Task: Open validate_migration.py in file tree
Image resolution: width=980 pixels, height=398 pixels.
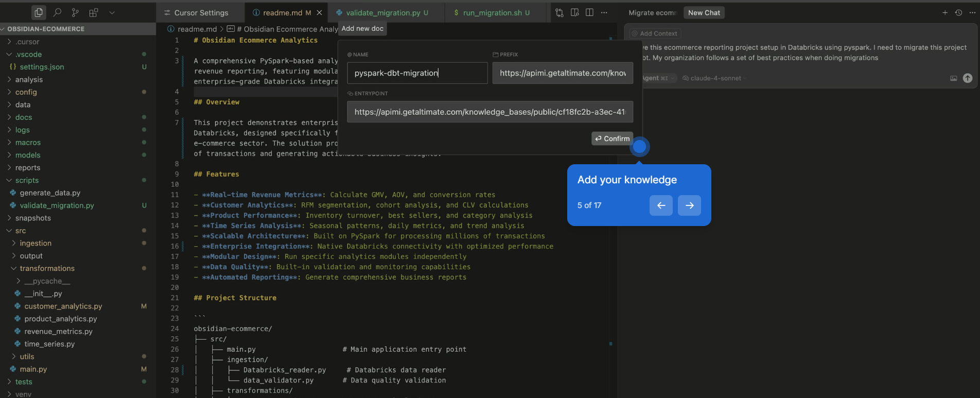Action: click(77, 205)
